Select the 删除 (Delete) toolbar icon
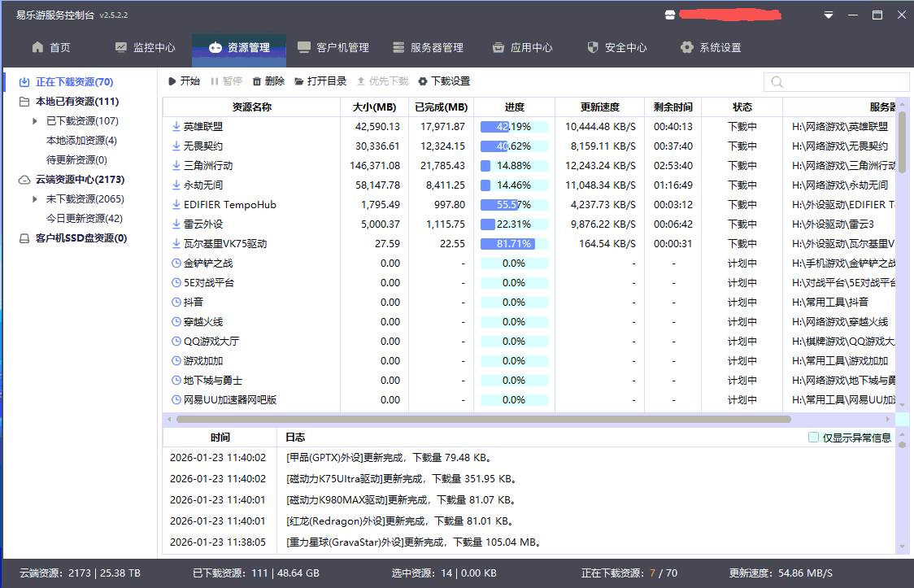Screen dimensions: 914x588 click(x=258, y=81)
